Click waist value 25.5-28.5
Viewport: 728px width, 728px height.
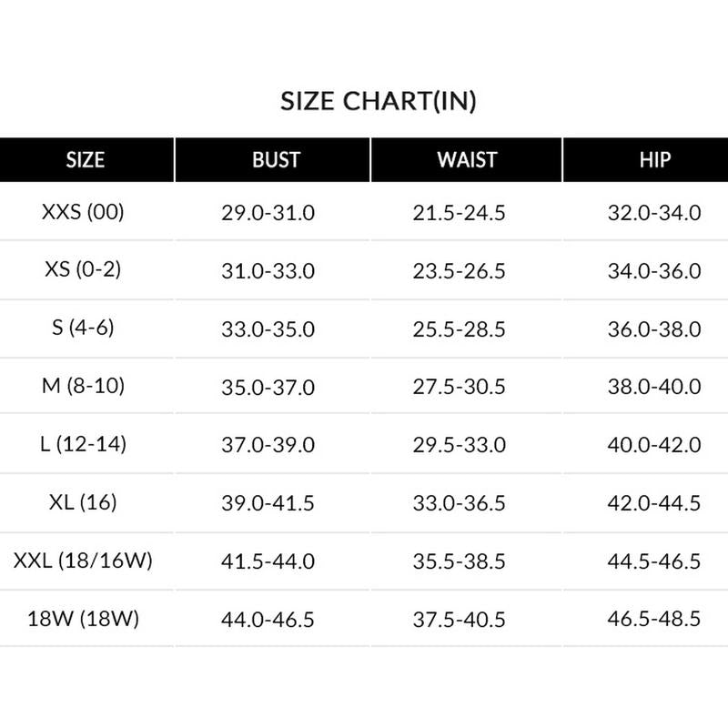pos(460,329)
